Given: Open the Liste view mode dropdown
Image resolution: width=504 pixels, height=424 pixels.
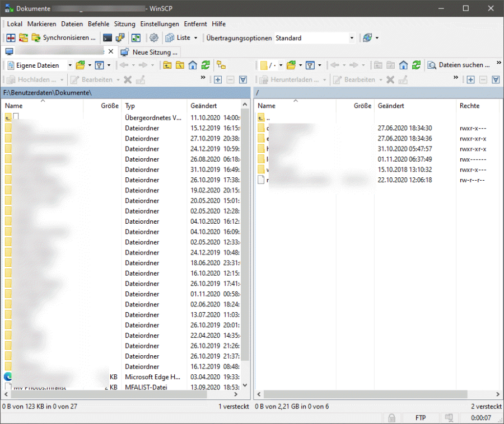Looking at the screenshot, I should [195, 37].
